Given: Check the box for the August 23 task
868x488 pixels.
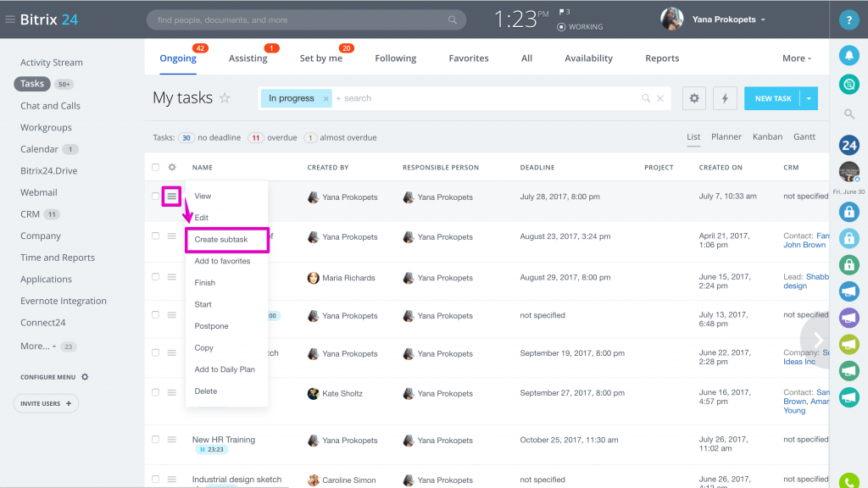Looking at the screenshot, I should [x=156, y=236].
